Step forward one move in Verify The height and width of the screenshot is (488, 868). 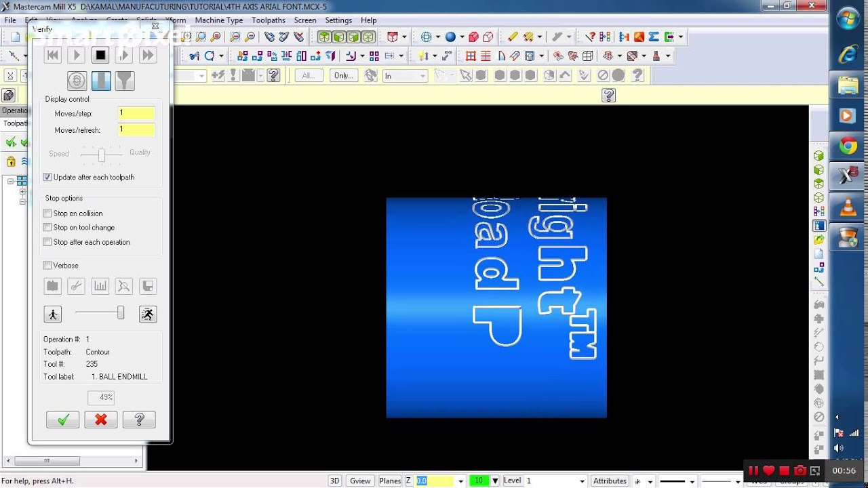point(124,56)
